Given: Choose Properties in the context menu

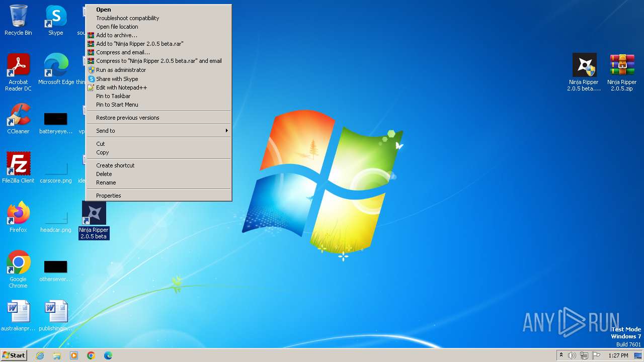Looking at the screenshot, I should 158,196.
